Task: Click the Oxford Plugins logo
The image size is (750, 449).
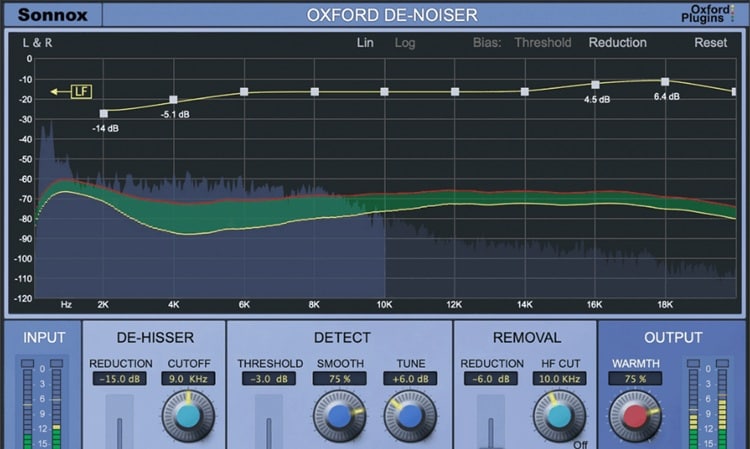Action: click(x=707, y=13)
